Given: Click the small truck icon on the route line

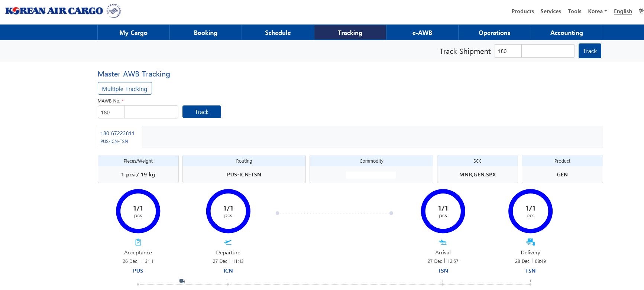Looking at the screenshot, I should pos(182,281).
